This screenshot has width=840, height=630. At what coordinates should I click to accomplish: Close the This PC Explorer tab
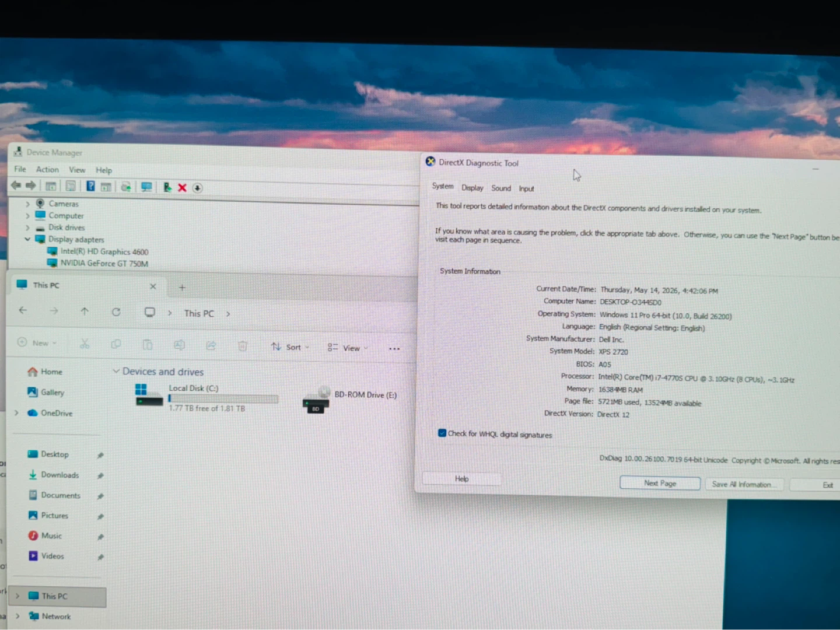click(x=153, y=286)
